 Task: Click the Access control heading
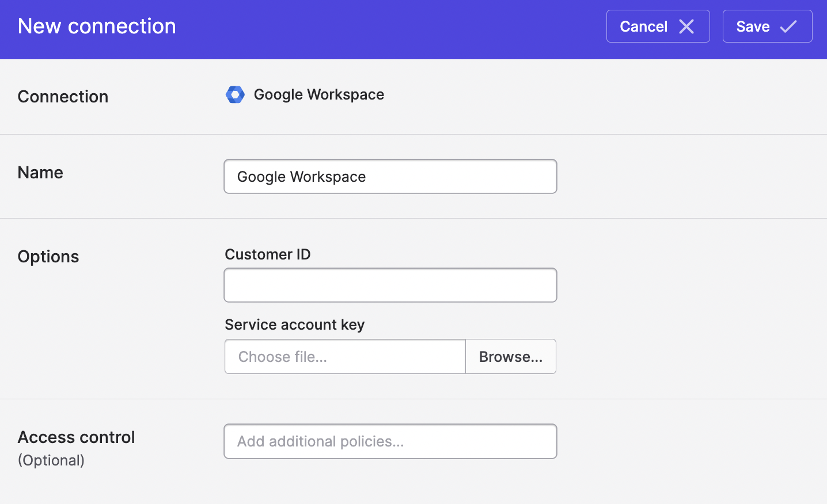76,437
